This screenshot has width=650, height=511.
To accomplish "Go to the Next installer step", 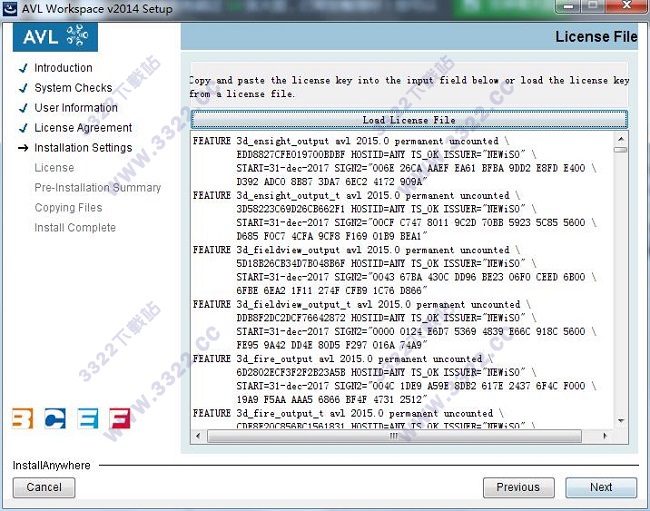I will (x=601, y=487).
